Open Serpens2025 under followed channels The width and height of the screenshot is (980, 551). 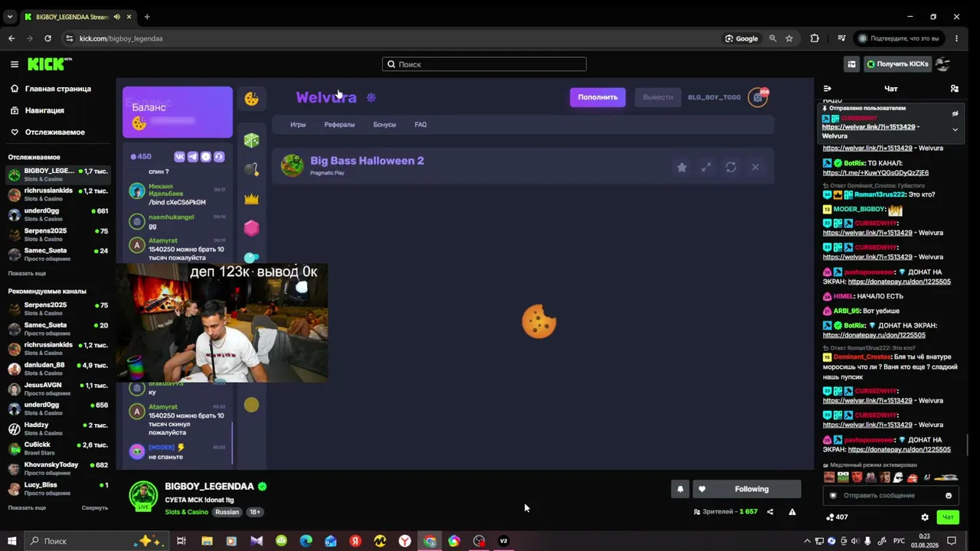click(58, 234)
